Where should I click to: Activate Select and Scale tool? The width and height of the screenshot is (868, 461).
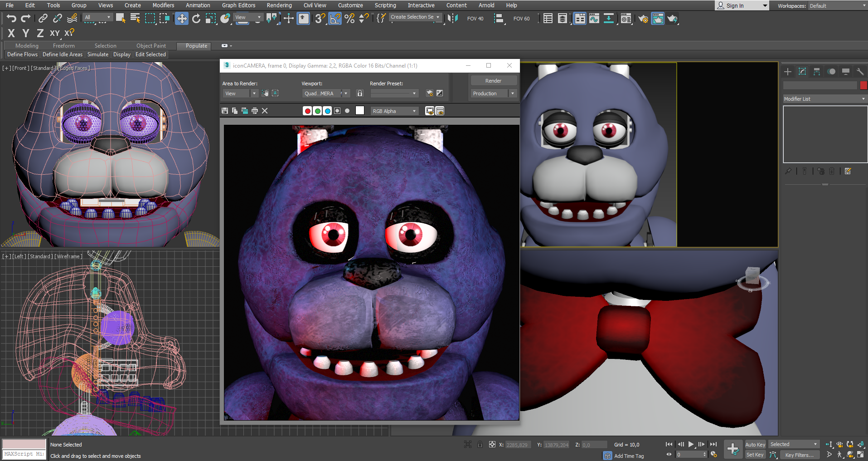[x=211, y=19]
